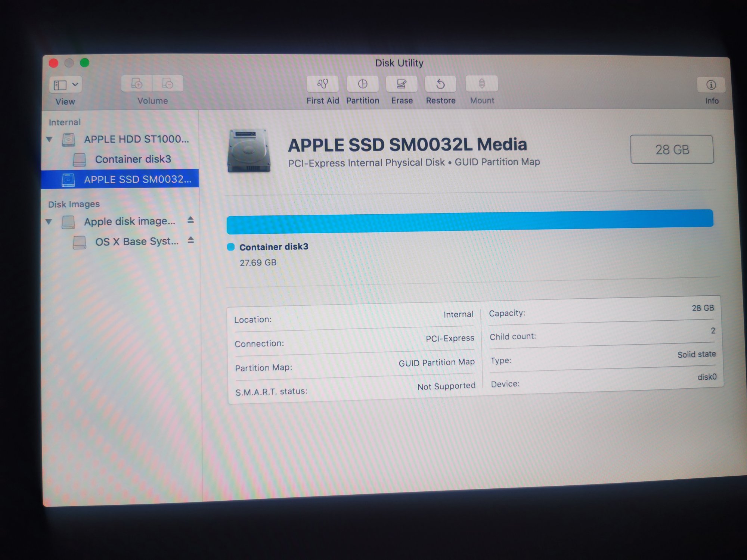Select APPLE SSD SM0032 in the sidebar

click(x=137, y=180)
